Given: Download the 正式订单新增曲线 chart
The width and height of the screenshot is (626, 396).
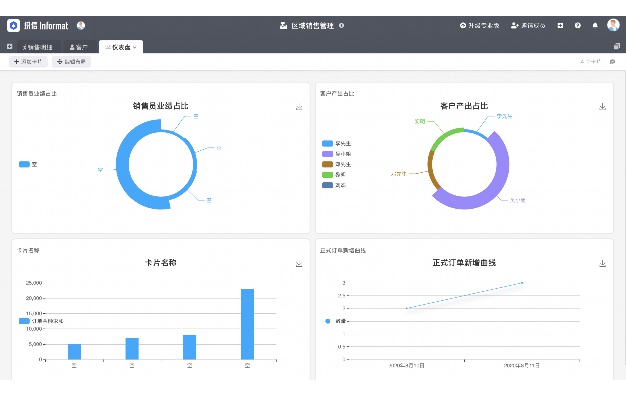Looking at the screenshot, I should coord(603,263).
